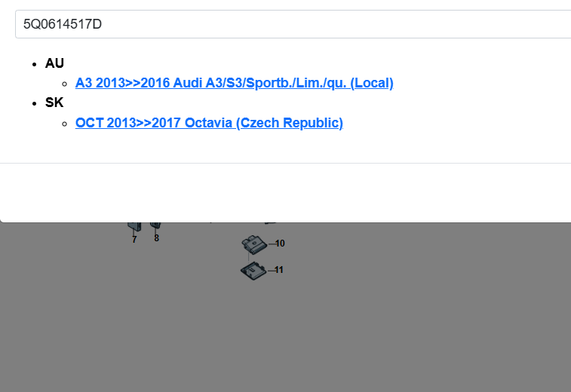This screenshot has height=392, width=571.
Task: Click the solid bullet before SK
Action: (x=35, y=103)
